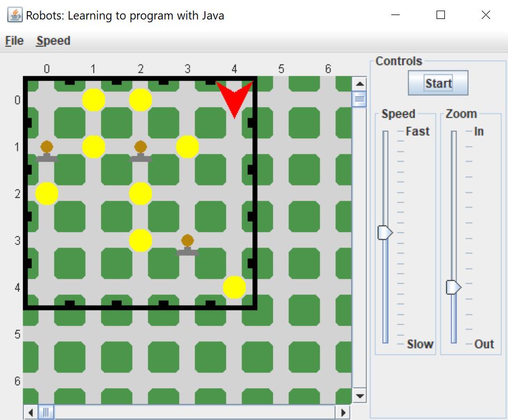Viewport: 508px width, 420px height.
Task: Click the yellow Thing at row 2 column 2
Action: (x=140, y=194)
